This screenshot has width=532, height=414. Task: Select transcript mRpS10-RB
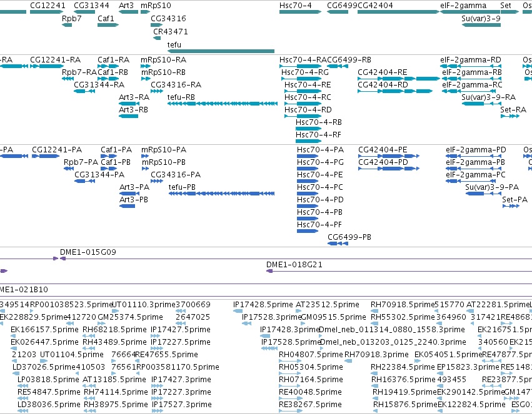146,79
